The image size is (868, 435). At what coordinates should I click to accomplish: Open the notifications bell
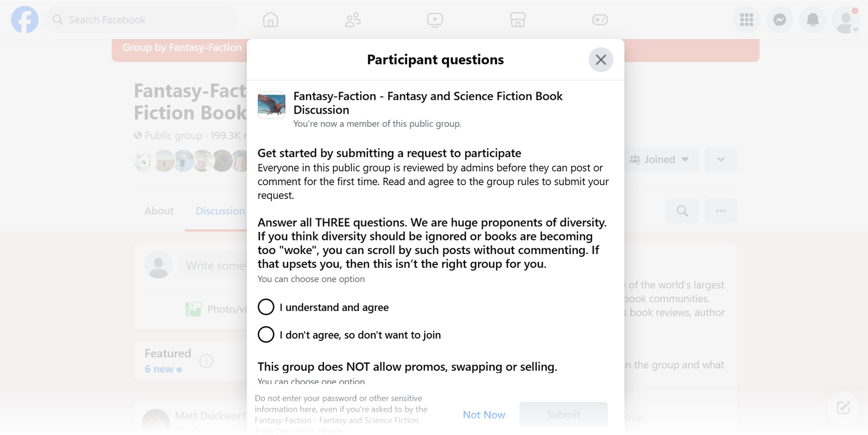[x=813, y=19]
